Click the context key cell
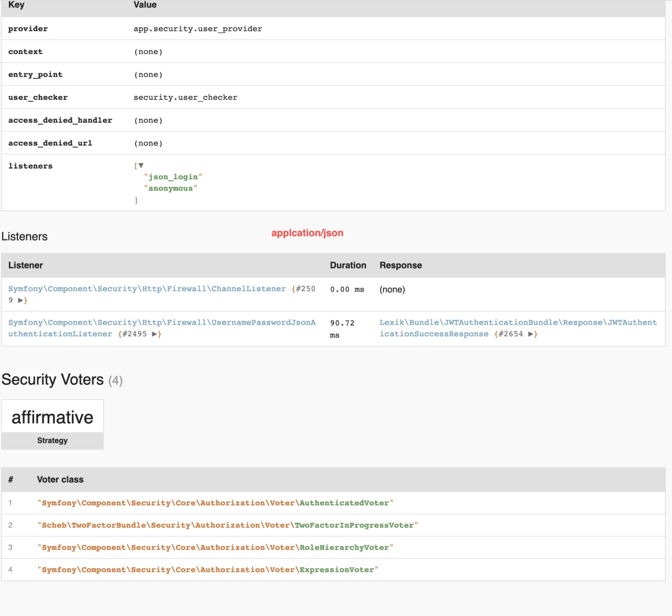The image size is (672, 616). pos(25,51)
